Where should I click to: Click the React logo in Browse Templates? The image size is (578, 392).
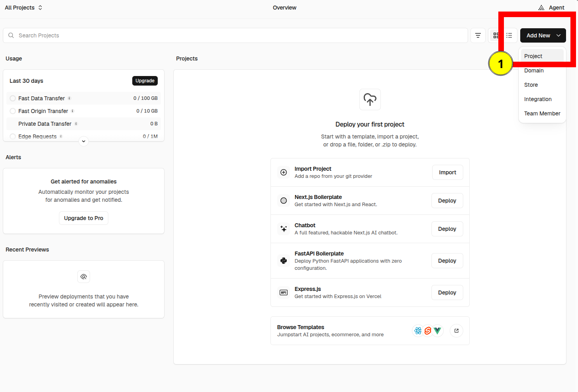[x=418, y=331]
